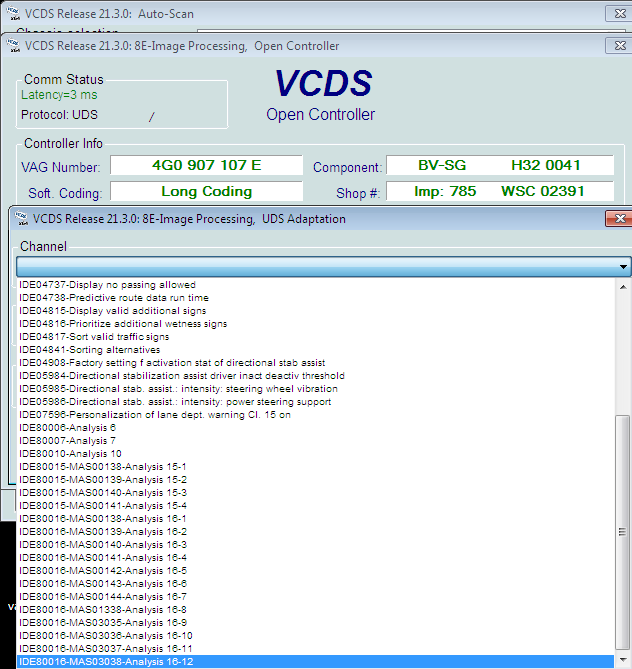Click the channel list scrollbar up arrow
The height and width of the screenshot is (669, 632).
(x=623, y=287)
